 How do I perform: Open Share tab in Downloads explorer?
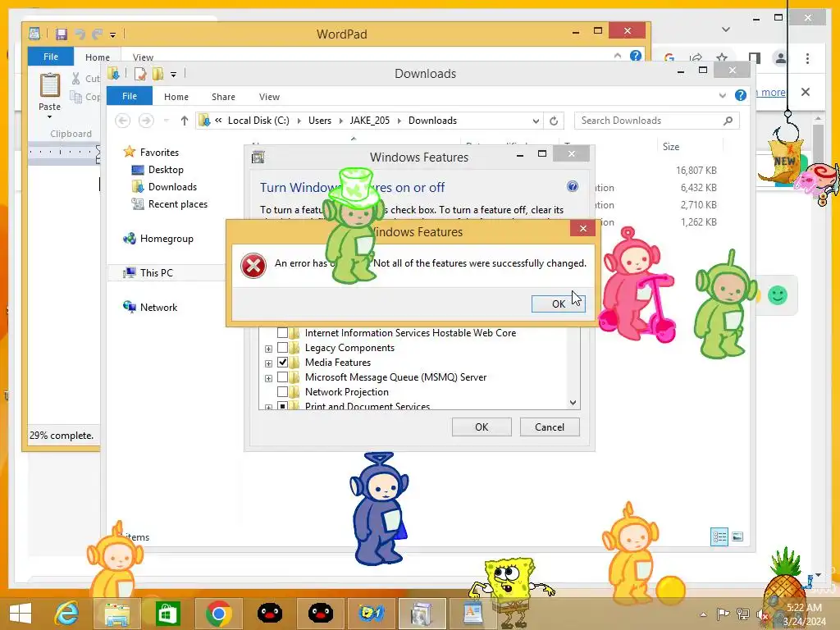223,97
